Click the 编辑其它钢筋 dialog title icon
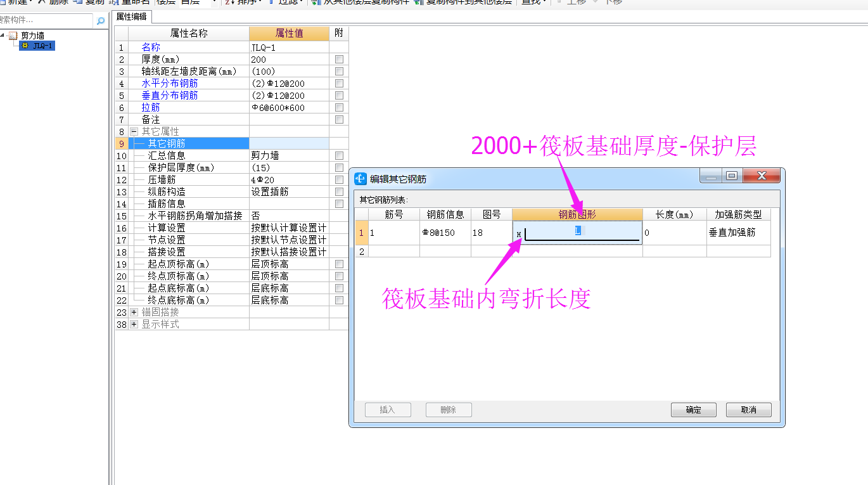 (x=361, y=179)
